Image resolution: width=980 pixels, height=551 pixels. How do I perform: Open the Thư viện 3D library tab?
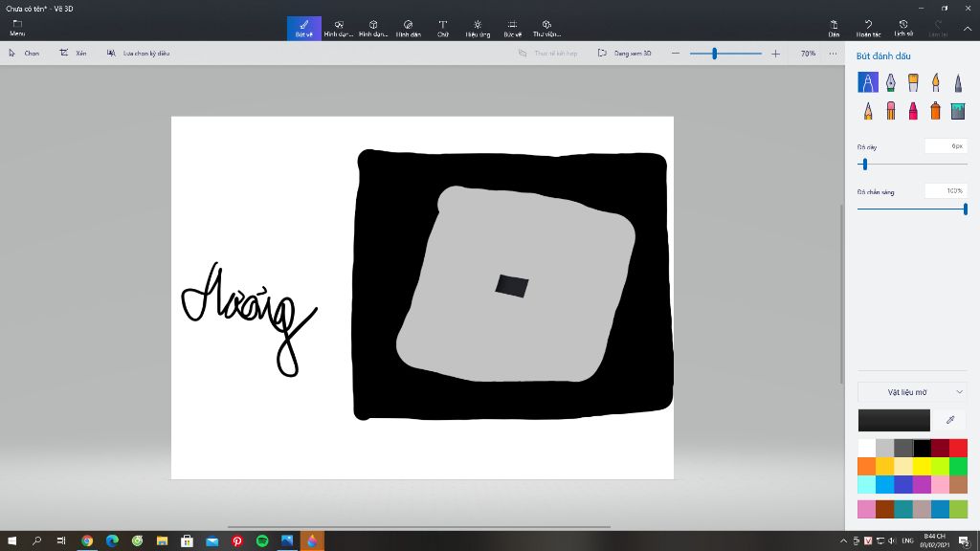pyautogui.click(x=546, y=28)
